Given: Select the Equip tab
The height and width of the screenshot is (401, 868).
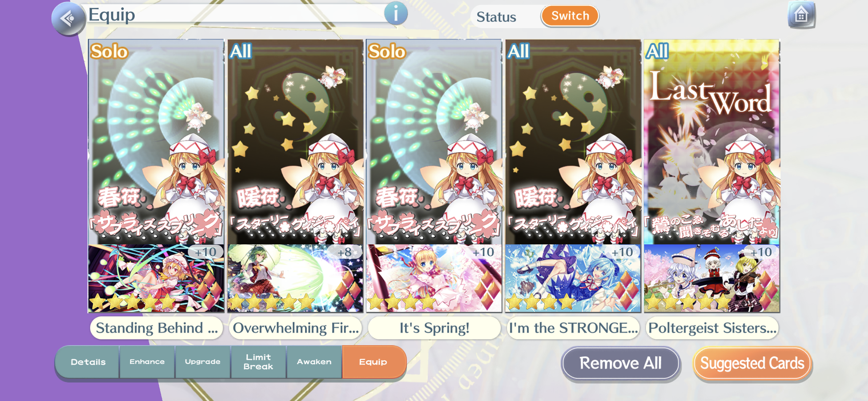Looking at the screenshot, I should (374, 362).
